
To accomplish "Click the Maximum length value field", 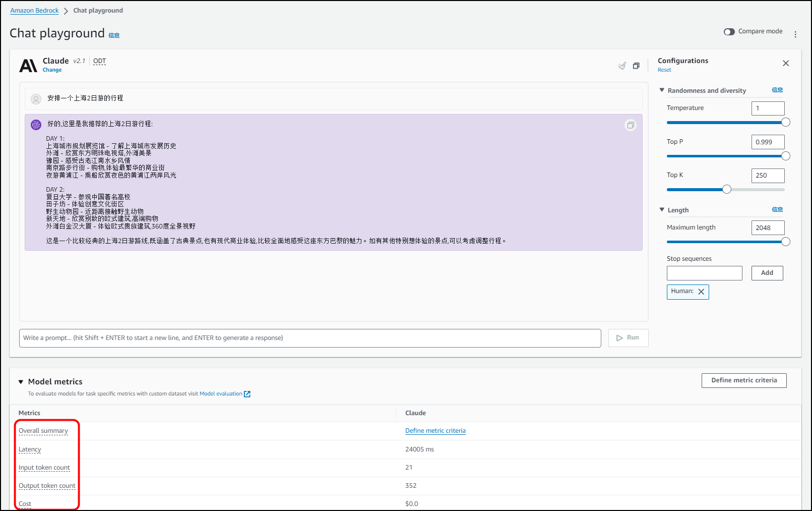I will pyautogui.click(x=768, y=228).
